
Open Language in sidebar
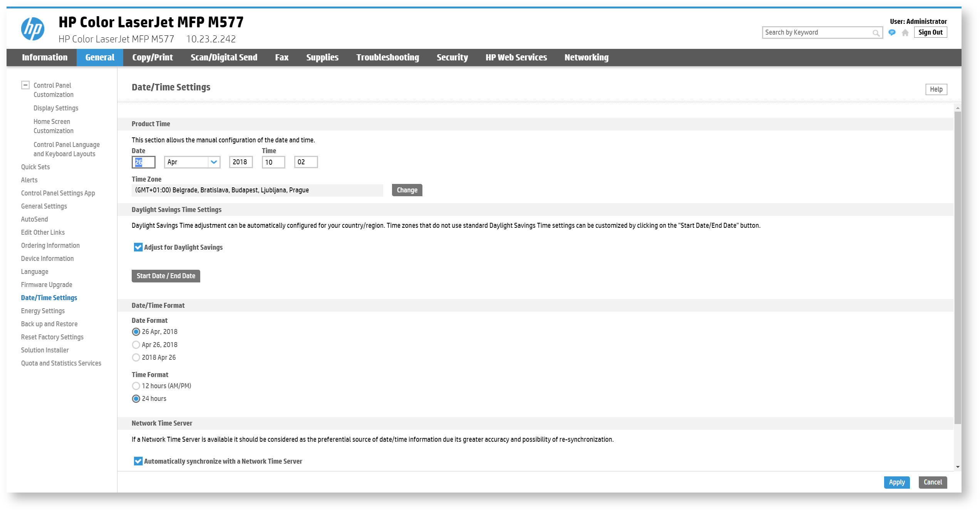[x=35, y=272]
